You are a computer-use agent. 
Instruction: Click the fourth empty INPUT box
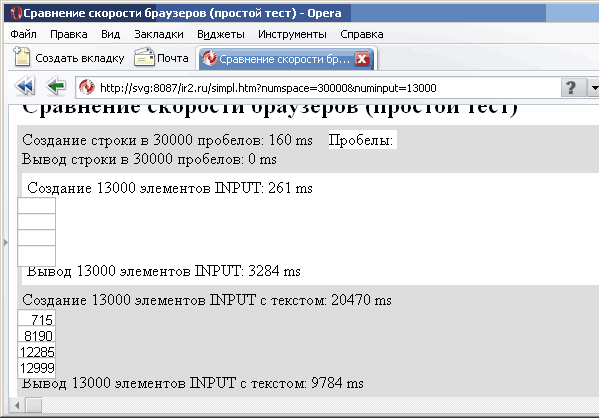[37, 256]
